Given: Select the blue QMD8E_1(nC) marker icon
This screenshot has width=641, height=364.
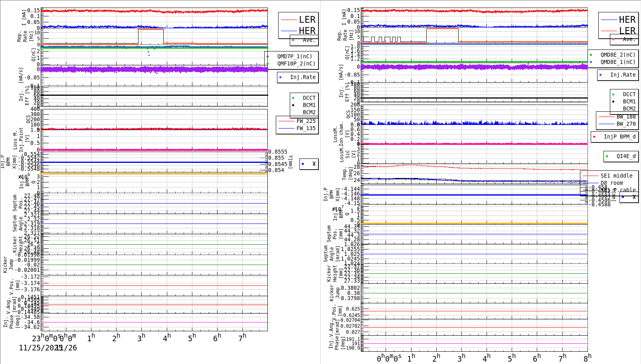Looking at the screenshot, I should point(592,62).
